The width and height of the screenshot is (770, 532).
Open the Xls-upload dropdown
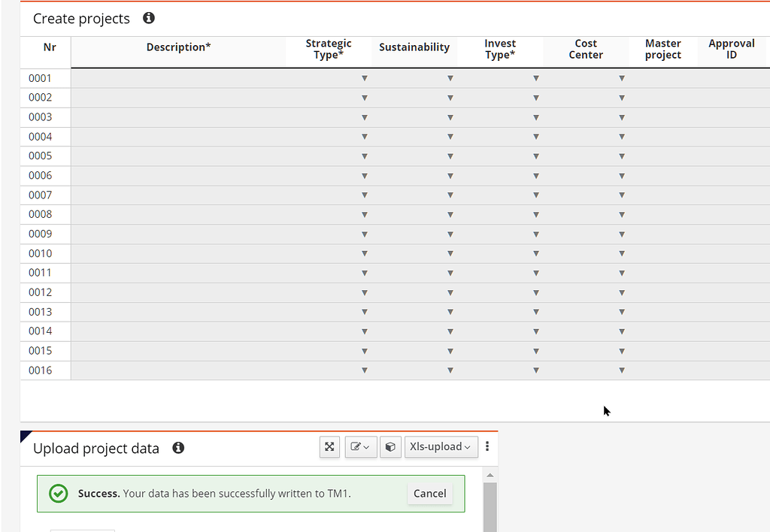point(441,446)
